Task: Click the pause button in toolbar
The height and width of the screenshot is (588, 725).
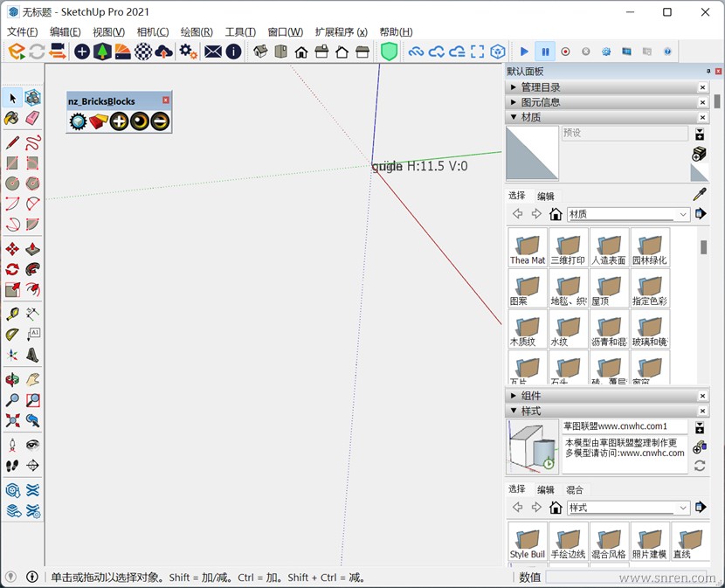Action: coord(545,52)
